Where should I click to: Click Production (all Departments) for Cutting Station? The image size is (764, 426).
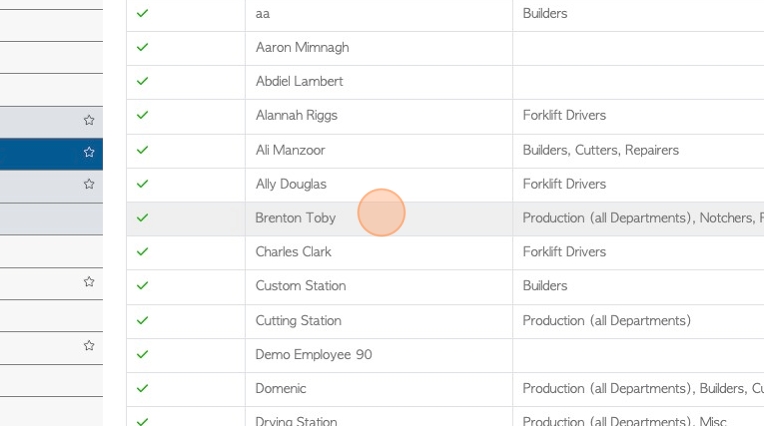tap(607, 321)
